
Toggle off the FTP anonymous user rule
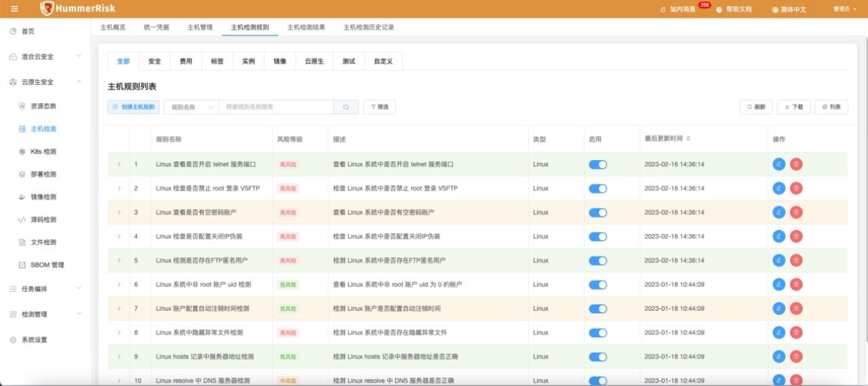(597, 260)
